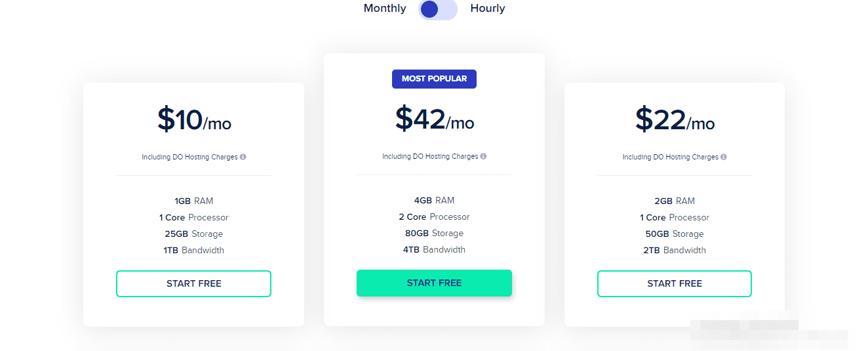Click info icon on $22 plan hosting charges
Screen dimensions: 868x351
pyautogui.click(x=724, y=157)
